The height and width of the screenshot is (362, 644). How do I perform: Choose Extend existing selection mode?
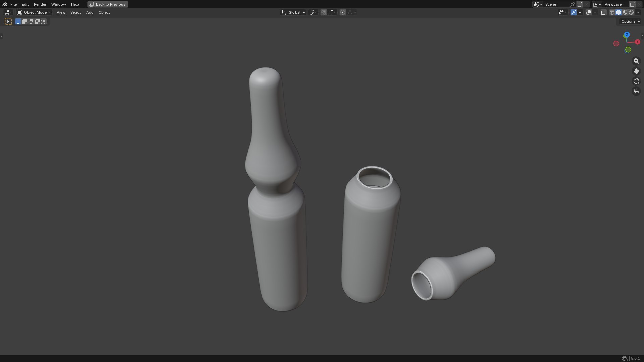24,21
